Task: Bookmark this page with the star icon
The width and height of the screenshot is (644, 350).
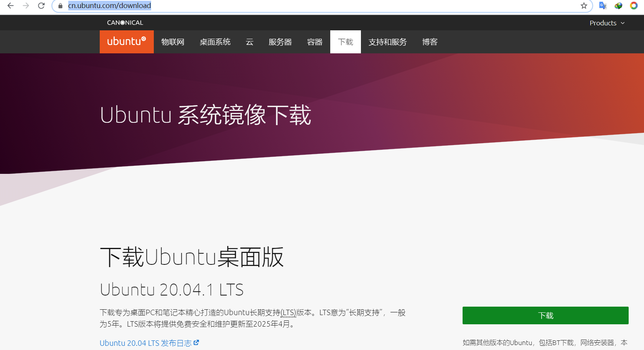Action: (x=584, y=6)
